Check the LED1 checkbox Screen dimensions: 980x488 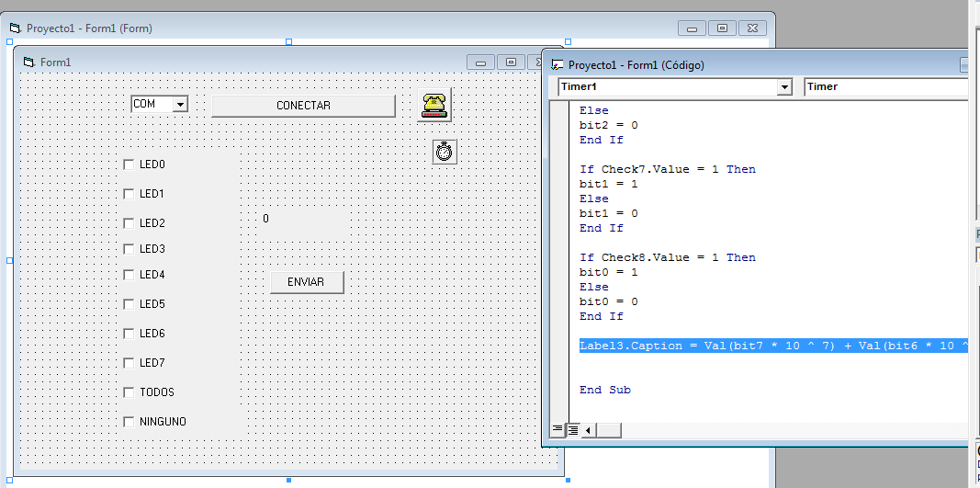click(129, 194)
